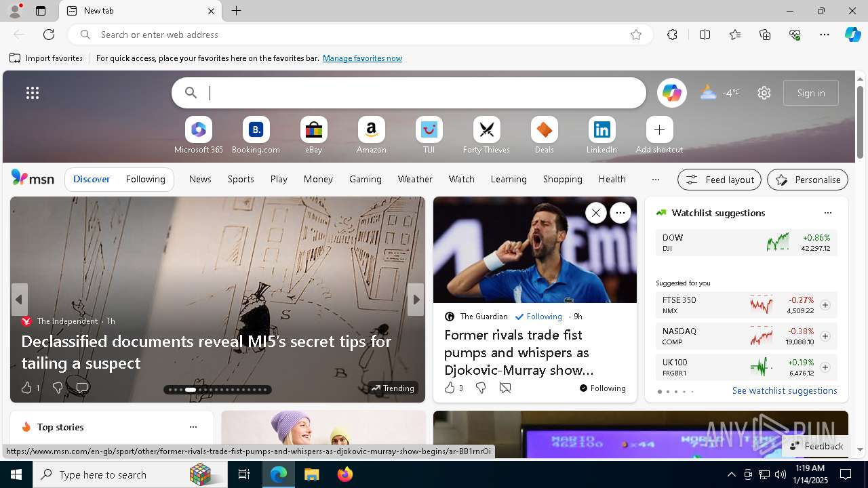
Task: Open Top stories options menu
Action: click(x=193, y=427)
